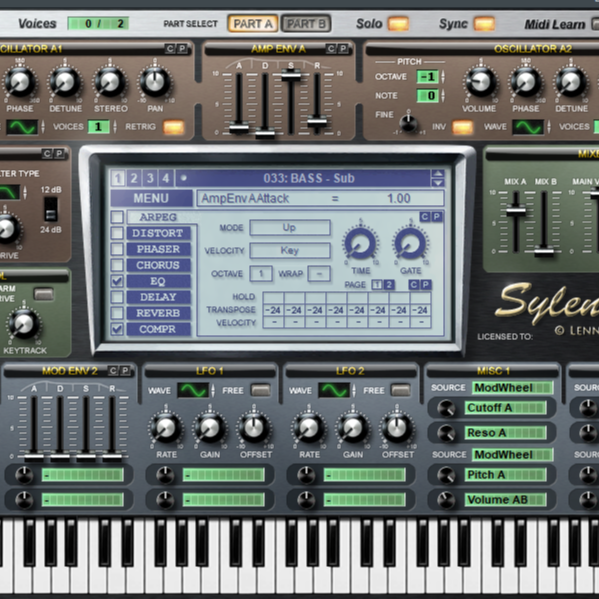
Task: Click Amp Env A release slider
Action: tap(317, 122)
